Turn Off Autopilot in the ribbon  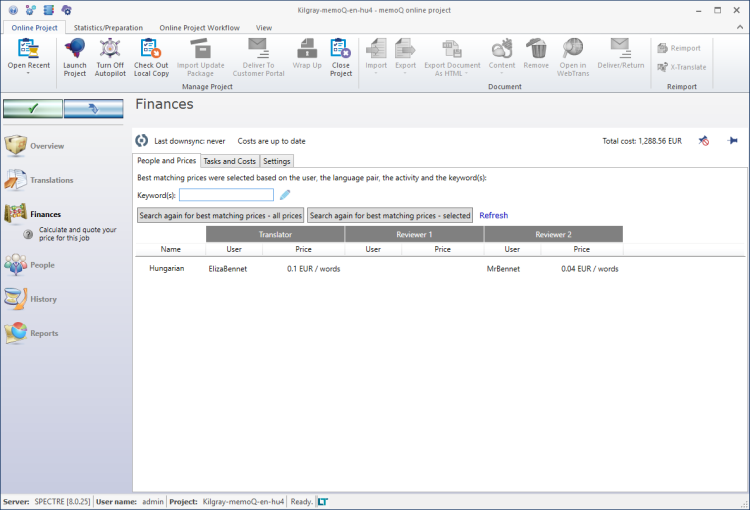pyautogui.click(x=110, y=57)
